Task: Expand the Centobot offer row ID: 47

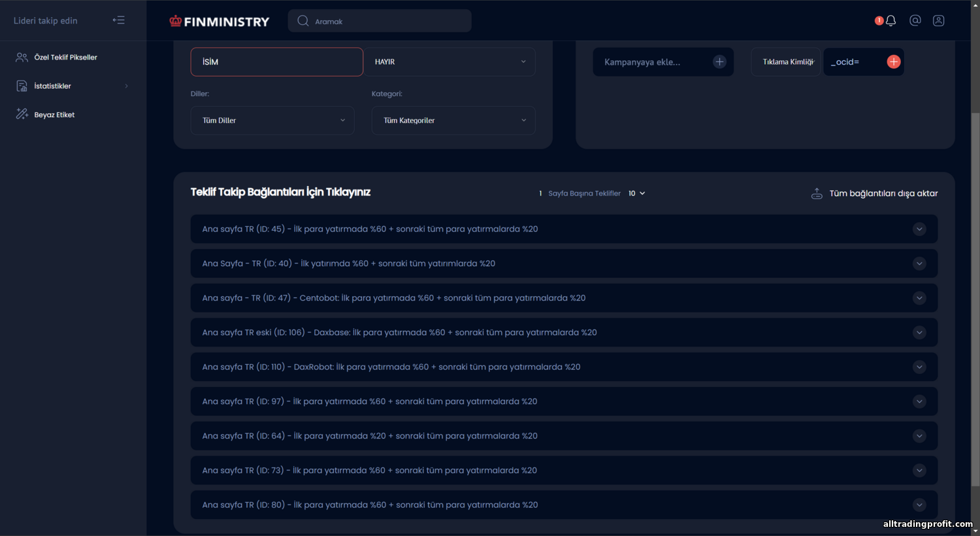Action: 564,298
